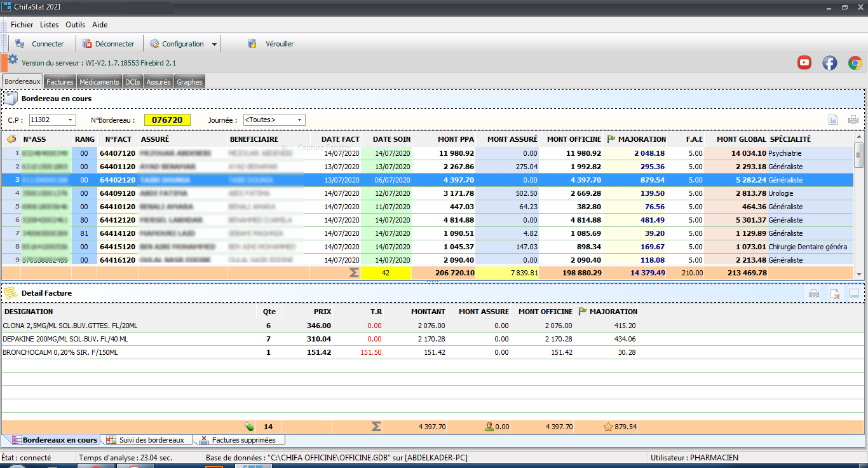Print the current bordereau list

853,120
